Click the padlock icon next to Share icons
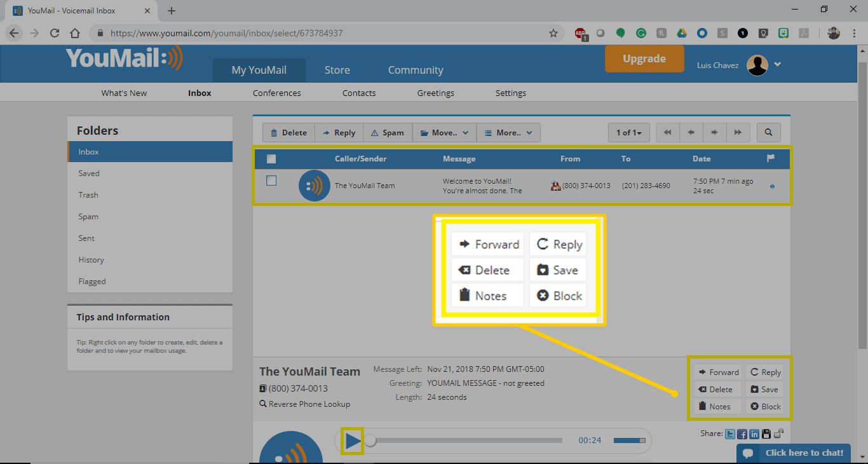Image resolution: width=868 pixels, height=464 pixels. (778, 434)
